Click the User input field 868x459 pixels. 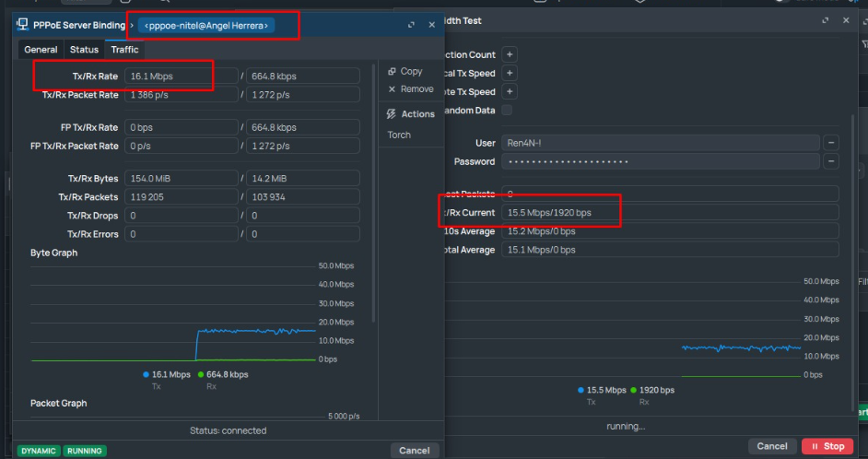pos(660,143)
